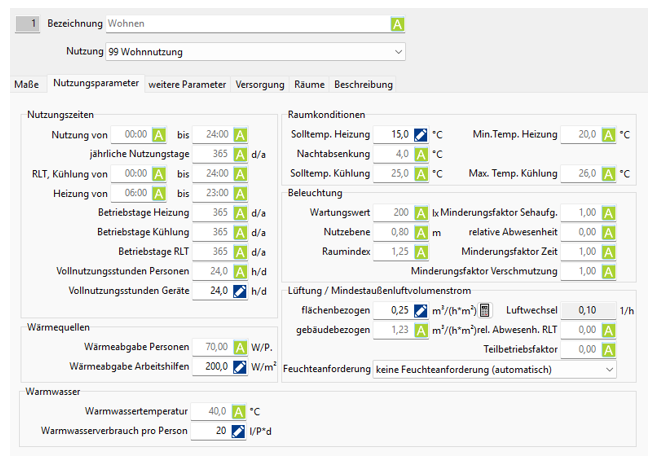
Task: Toggle automatic mode for Nachtabsenkung
Action: [421, 154]
